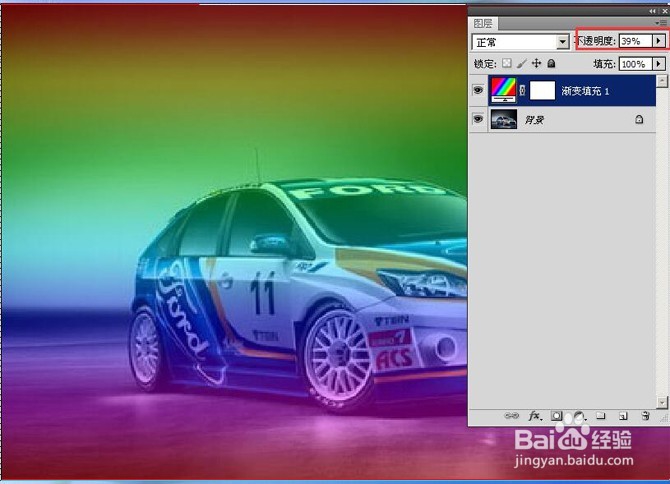Image resolution: width=670 pixels, height=484 pixels.
Task: Add a layer mask
Action: click(x=556, y=416)
